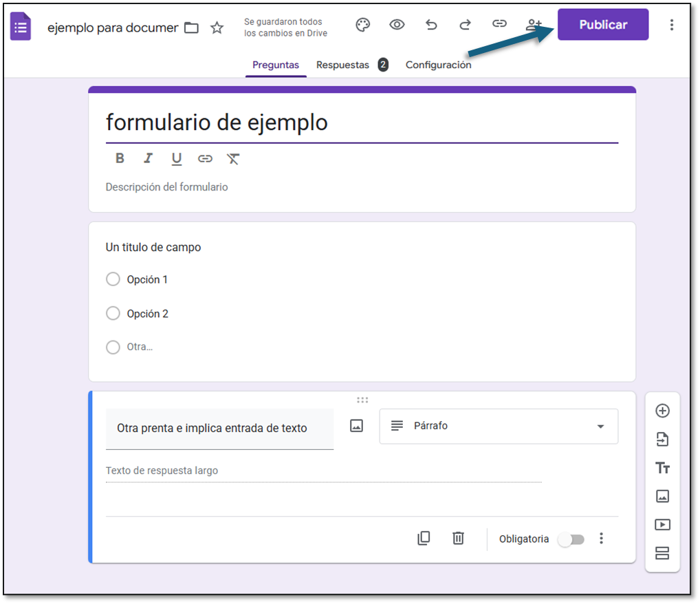The height and width of the screenshot is (604, 700).
Task: Apply bold to the form title
Action: 120,158
